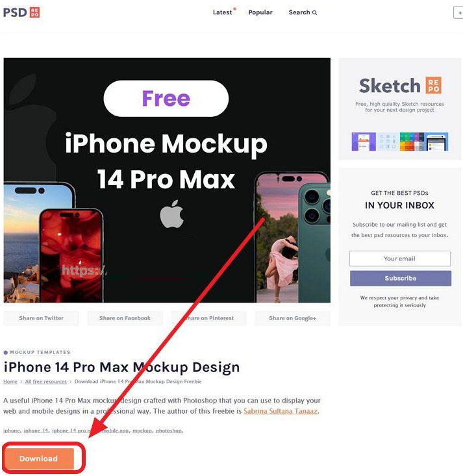Click the Your email input field
The height and width of the screenshot is (476, 463).
pyautogui.click(x=399, y=258)
